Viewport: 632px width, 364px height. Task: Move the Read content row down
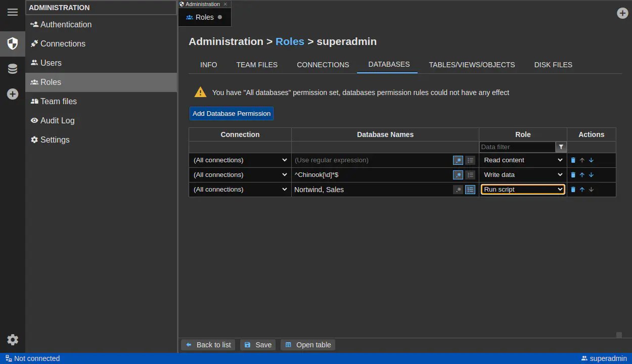click(x=591, y=160)
